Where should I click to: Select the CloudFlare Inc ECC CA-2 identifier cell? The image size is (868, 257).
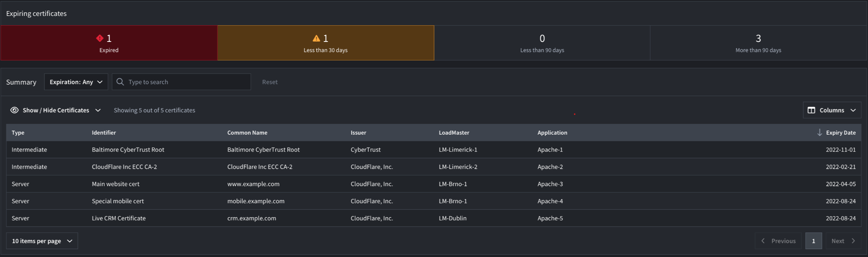(x=124, y=167)
